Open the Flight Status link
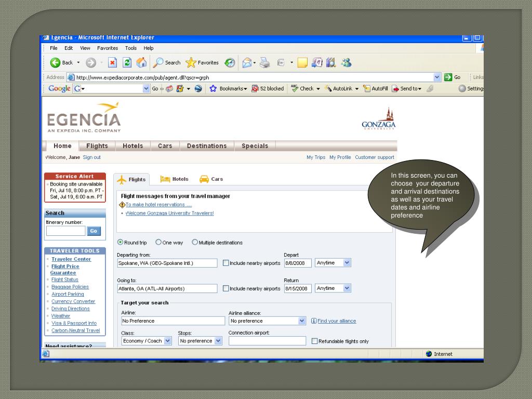The image size is (532, 399). click(65, 280)
